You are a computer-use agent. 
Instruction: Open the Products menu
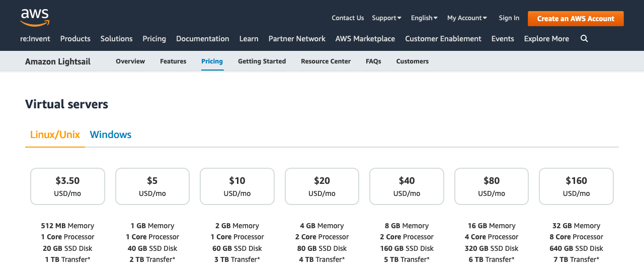coord(75,38)
